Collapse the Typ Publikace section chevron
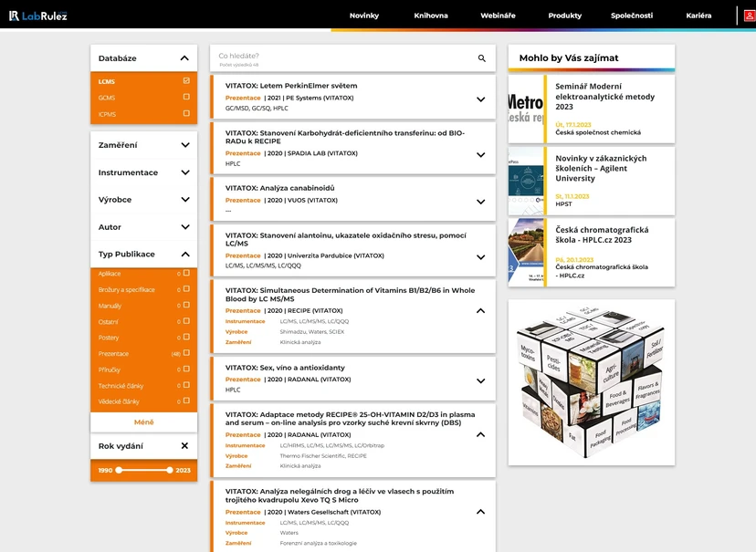 tap(184, 255)
